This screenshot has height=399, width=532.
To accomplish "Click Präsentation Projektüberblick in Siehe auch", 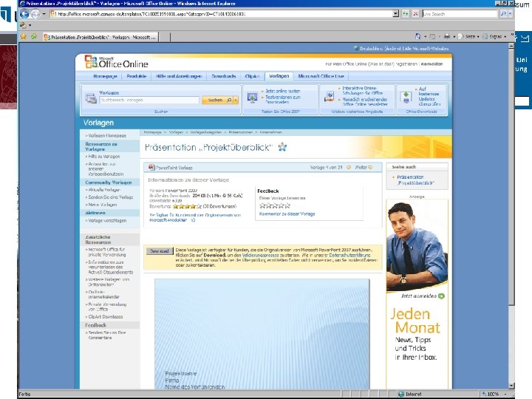I will (x=415, y=180).
